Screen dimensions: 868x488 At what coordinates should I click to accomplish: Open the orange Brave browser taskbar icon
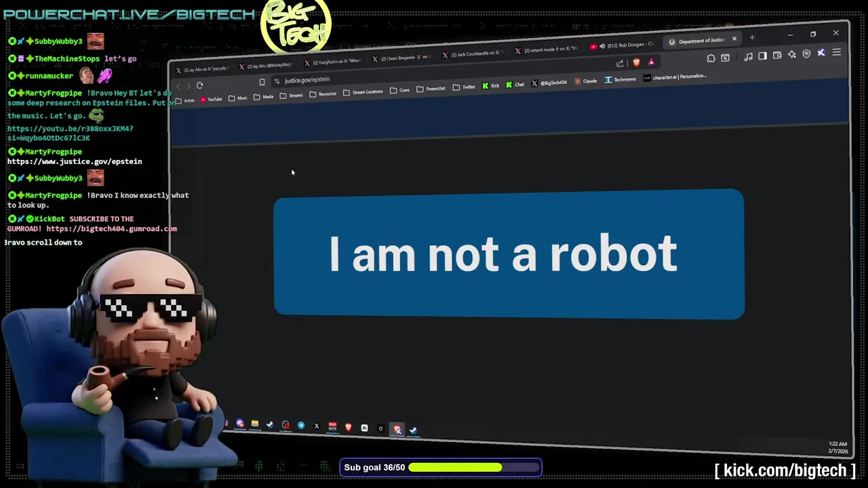(349, 427)
